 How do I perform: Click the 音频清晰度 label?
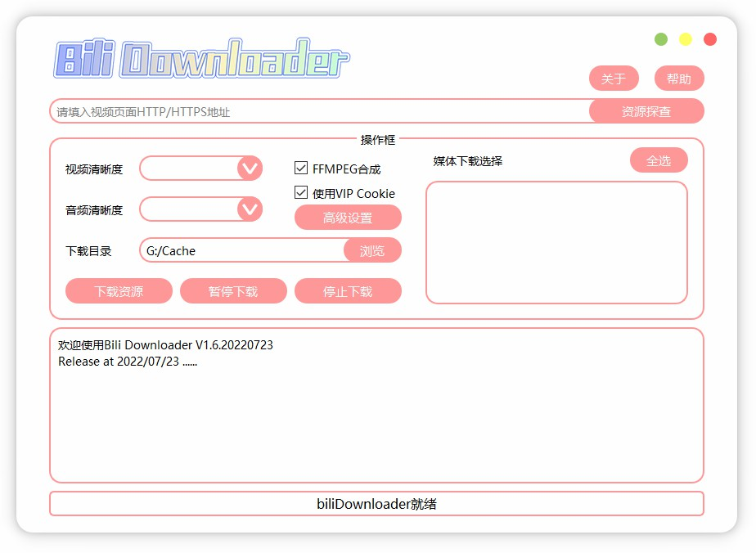pyautogui.click(x=94, y=210)
